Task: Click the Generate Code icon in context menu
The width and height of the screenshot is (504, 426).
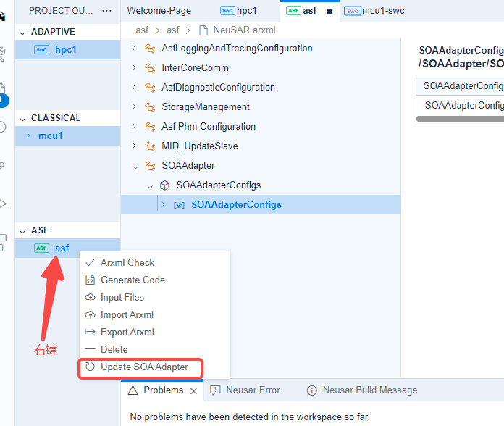Action: (91, 280)
